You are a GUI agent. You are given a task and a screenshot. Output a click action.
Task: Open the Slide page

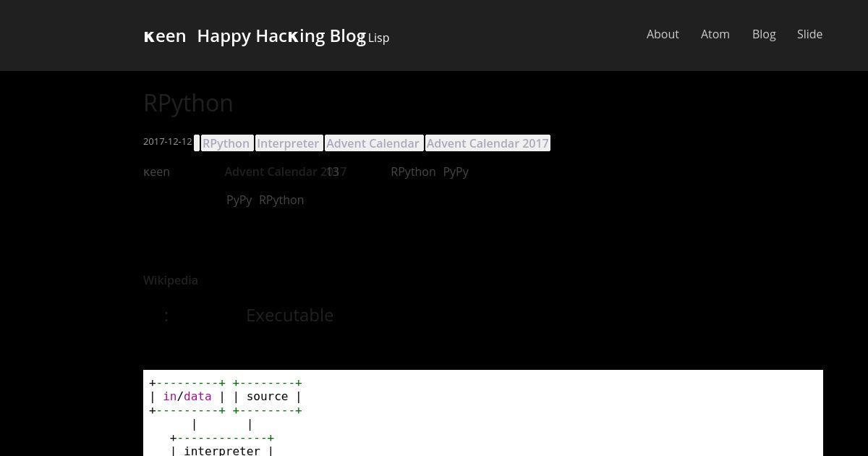809,34
